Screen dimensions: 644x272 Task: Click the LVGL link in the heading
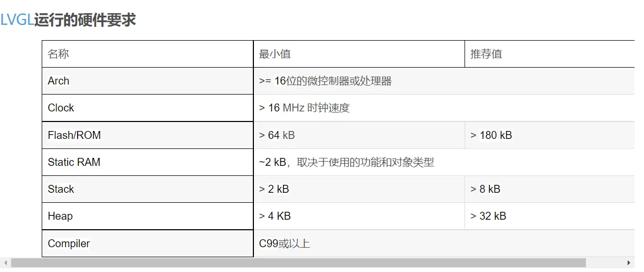coord(17,20)
